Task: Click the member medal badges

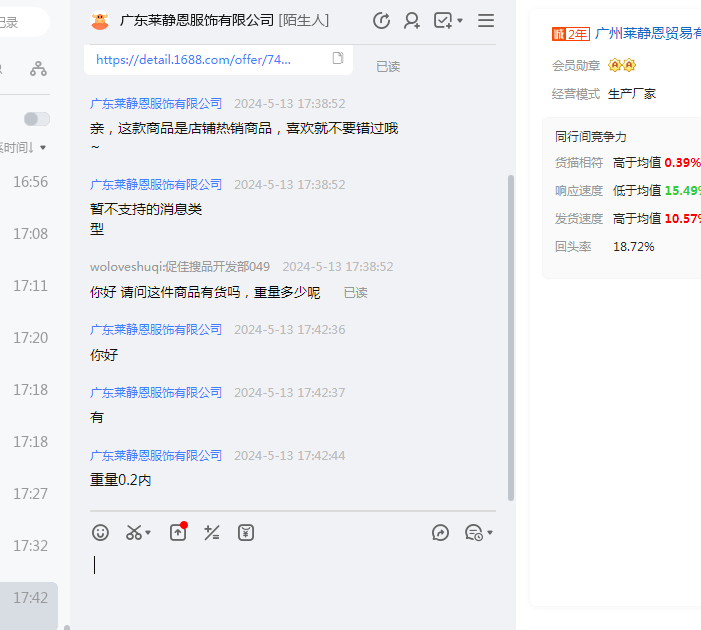Action: 622,65
